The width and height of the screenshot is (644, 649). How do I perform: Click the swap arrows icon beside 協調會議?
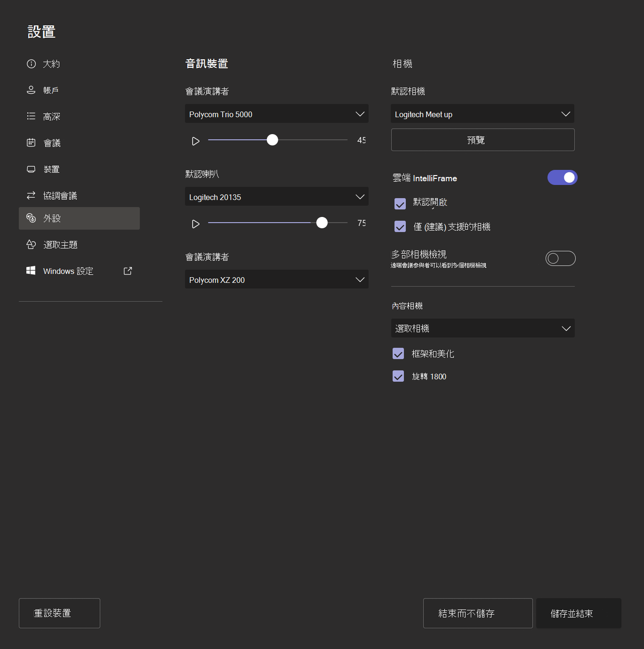click(31, 195)
